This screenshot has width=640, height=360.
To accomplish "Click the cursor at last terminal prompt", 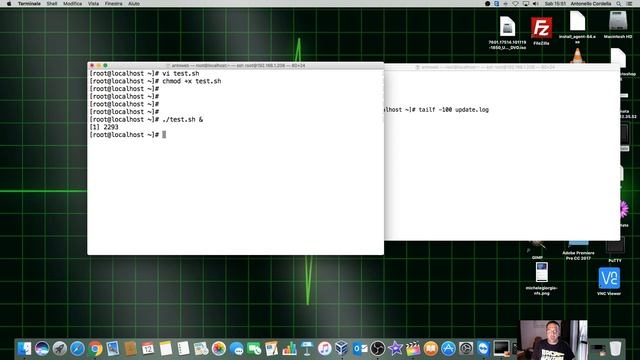I will (x=164, y=135).
